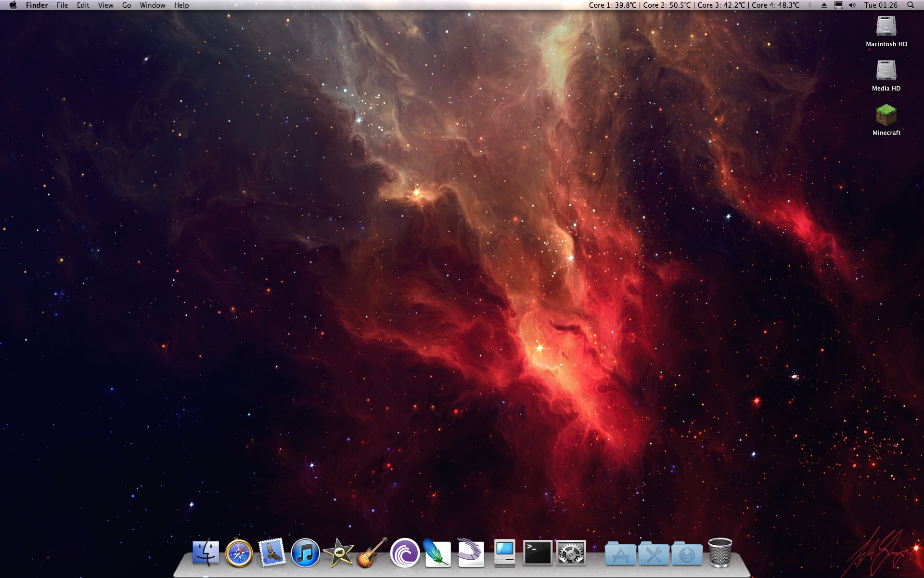Click the eject menu bar icon
Image resolution: width=924 pixels, height=578 pixels.
[824, 5]
